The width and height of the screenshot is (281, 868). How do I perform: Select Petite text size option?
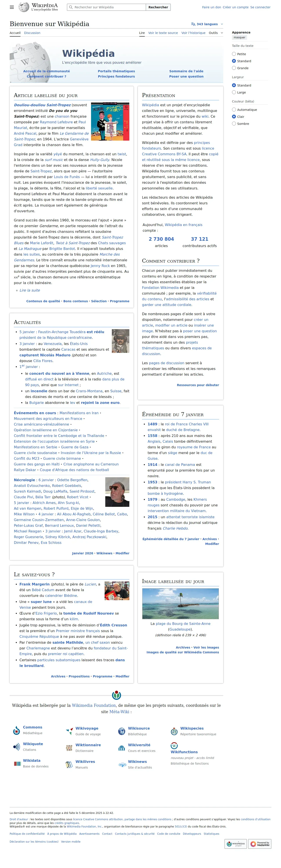(234, 54)
